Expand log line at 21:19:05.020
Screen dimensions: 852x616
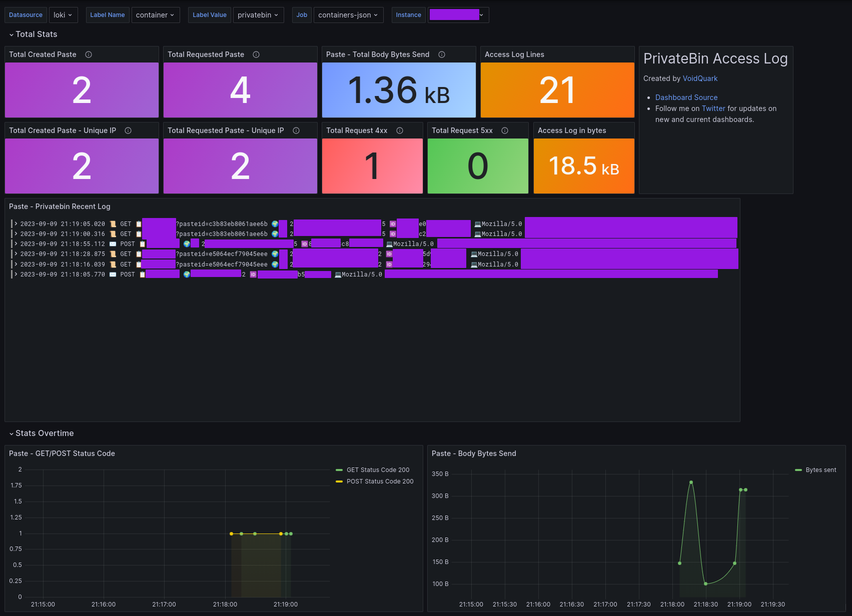click(x=16, y=223)
